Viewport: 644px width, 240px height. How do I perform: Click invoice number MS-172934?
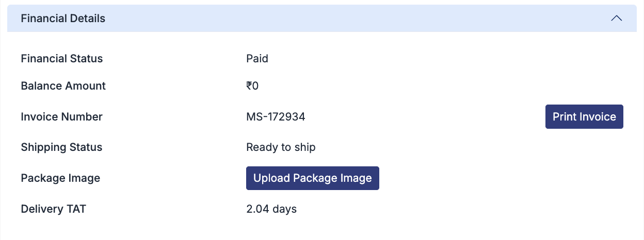point(276,117)
